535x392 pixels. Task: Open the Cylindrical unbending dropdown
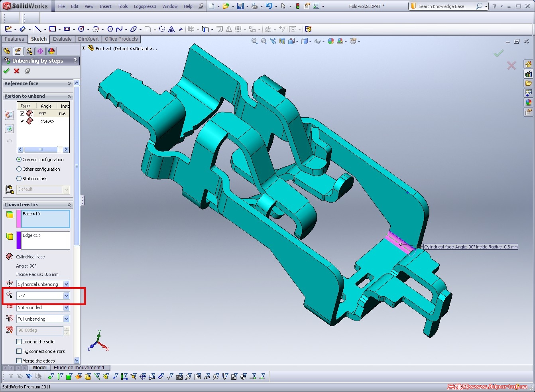66,284
